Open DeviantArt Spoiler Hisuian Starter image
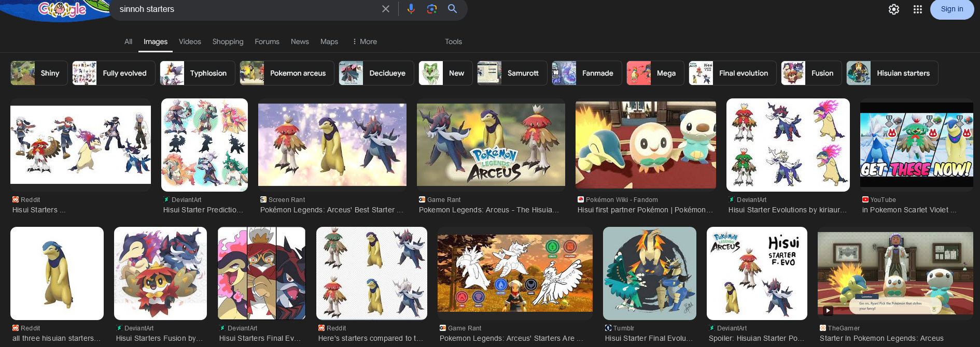 coord(757,273)
